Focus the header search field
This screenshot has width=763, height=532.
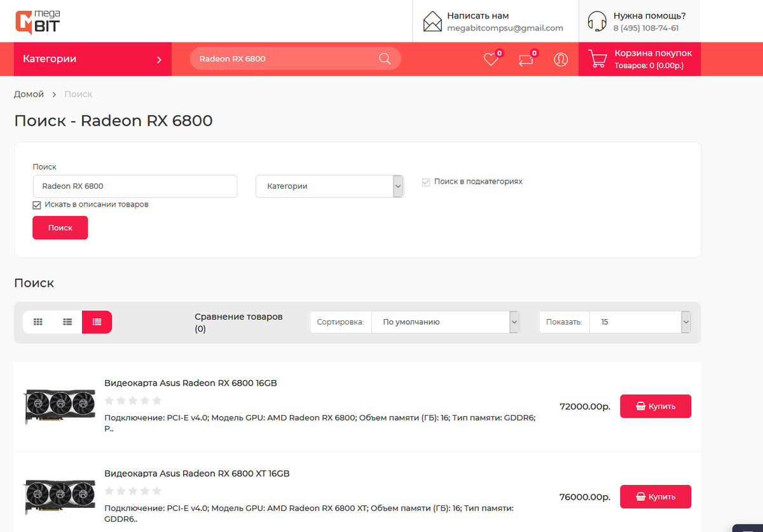click(x=286, y=58)
